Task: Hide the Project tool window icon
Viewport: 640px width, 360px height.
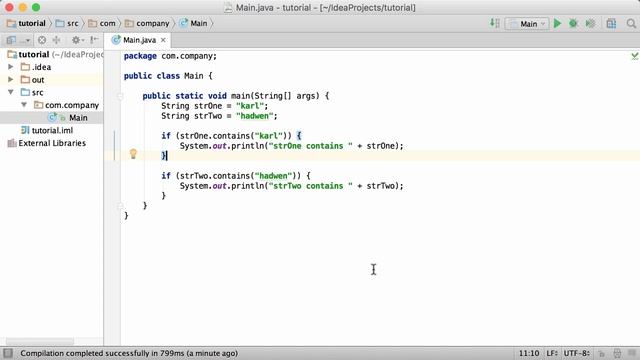Action: coord(94,40)
